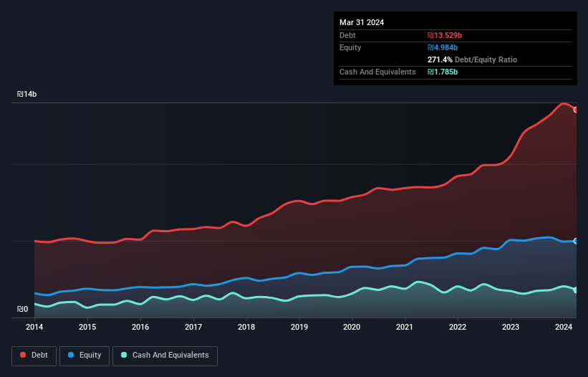This screenshot has width=588, height=377.
Task: Click the ₪4.984b equity value
Action: (443, 47)
